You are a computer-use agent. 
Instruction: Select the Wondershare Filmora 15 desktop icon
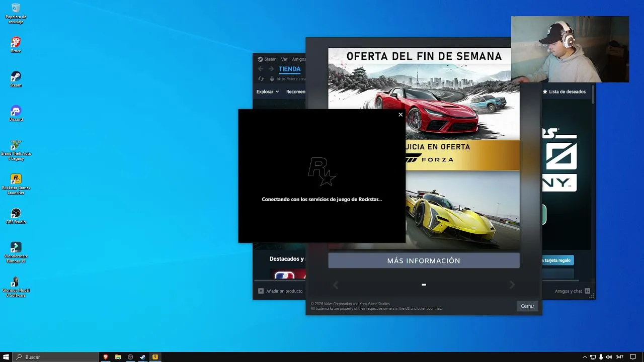coord(16,252)
